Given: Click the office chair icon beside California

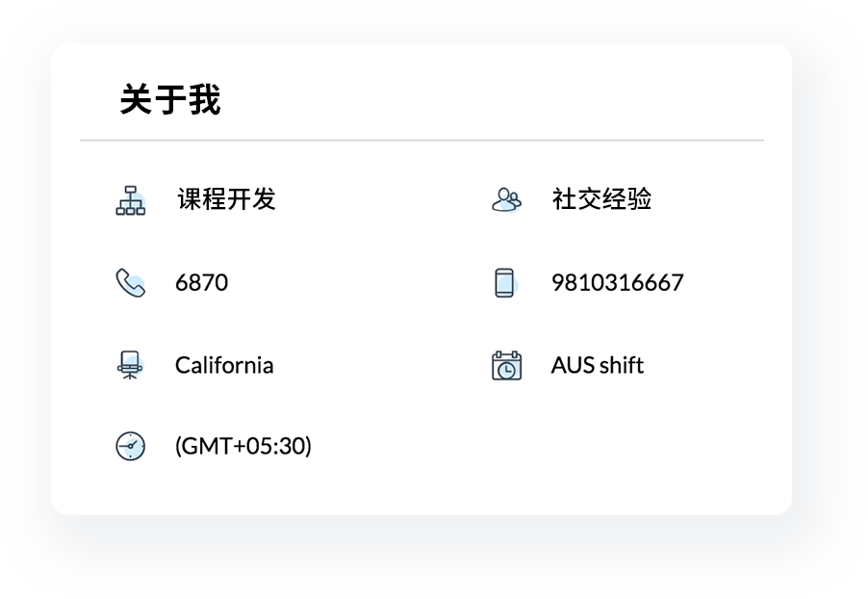Looking at the screenshot, I should 130,366.
